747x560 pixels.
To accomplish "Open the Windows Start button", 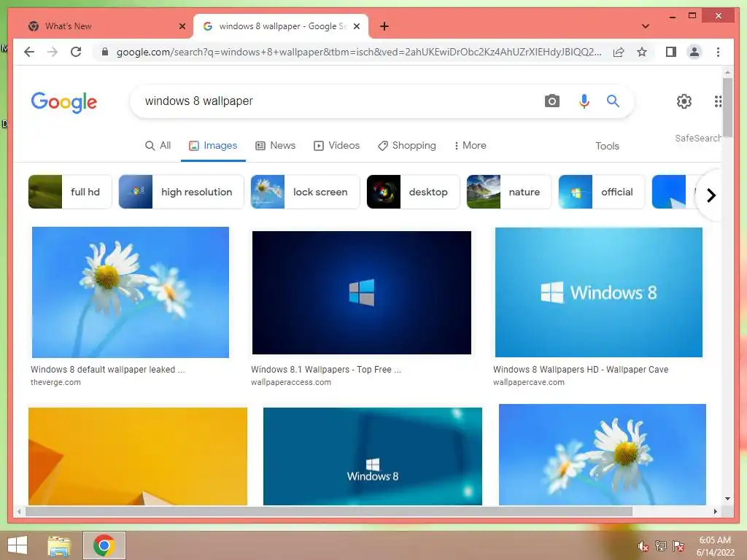I will click(18, 545).
